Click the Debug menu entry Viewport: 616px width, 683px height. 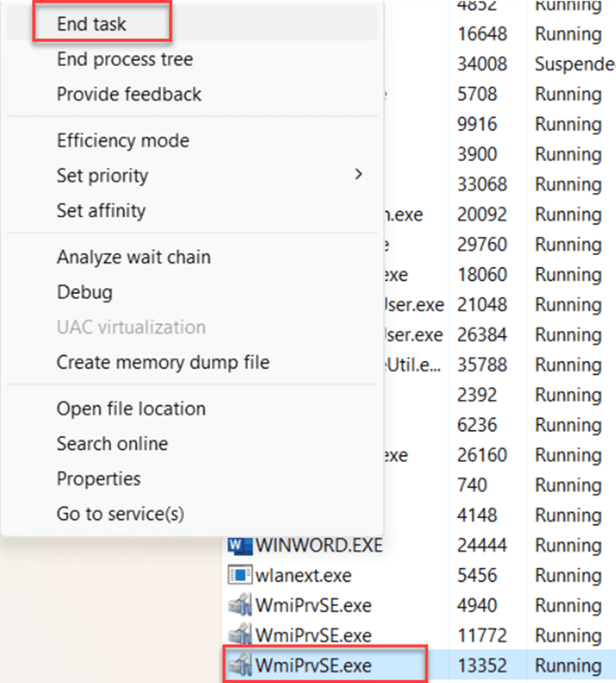pos(85,292)
